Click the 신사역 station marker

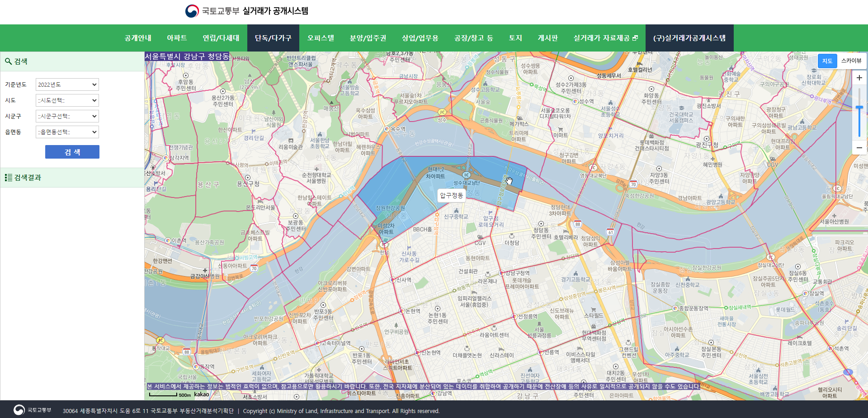point(392,280)
